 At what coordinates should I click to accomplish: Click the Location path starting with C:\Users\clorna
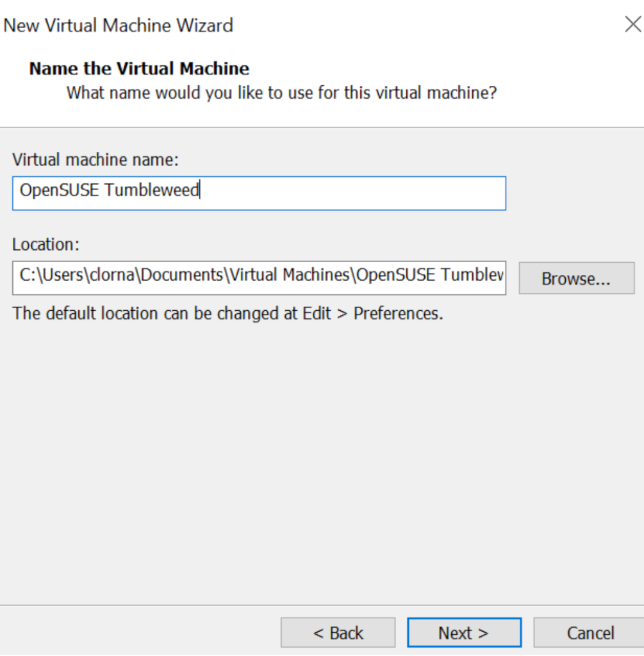tap(259, 278)
